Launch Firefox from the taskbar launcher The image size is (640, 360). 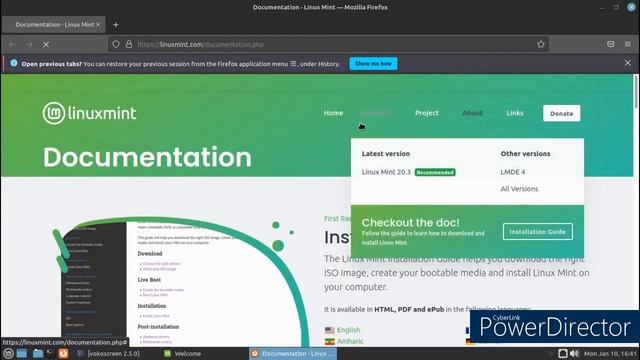click(63, 353)
